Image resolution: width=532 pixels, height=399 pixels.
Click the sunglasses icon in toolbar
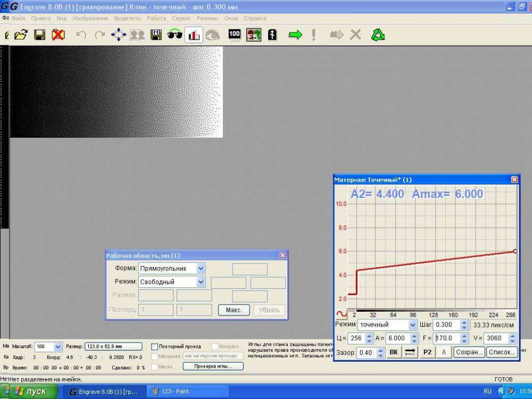[x=174, y=35]
